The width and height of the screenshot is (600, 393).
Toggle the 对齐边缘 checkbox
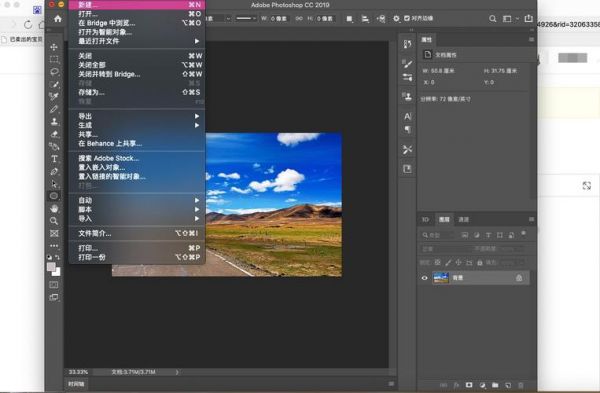coord(407,18)
